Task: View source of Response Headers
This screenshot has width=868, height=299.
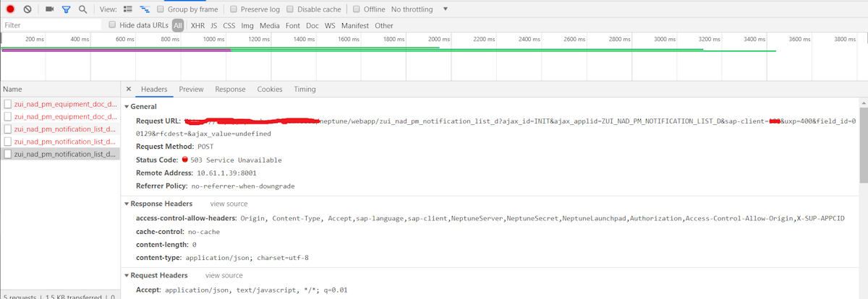Action: point(229,204)
